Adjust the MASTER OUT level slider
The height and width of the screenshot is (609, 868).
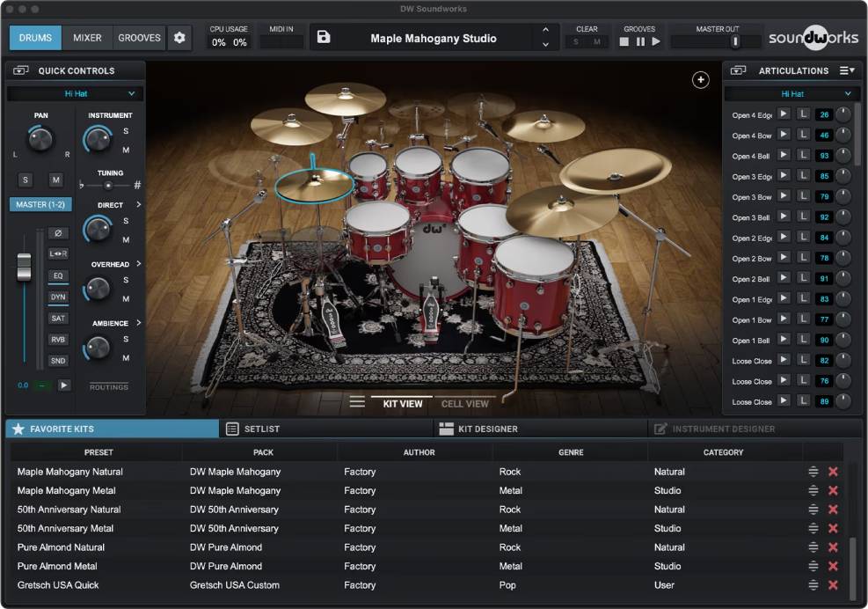[735, 40]
